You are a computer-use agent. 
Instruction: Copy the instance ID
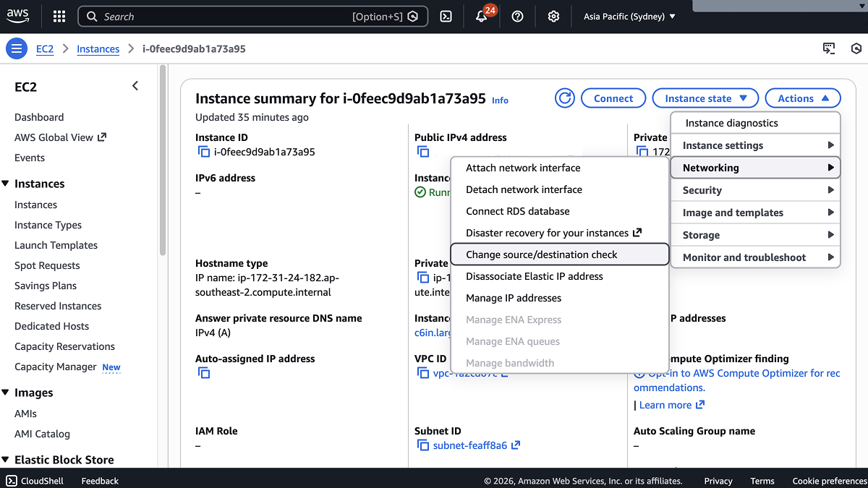point(203,152)
